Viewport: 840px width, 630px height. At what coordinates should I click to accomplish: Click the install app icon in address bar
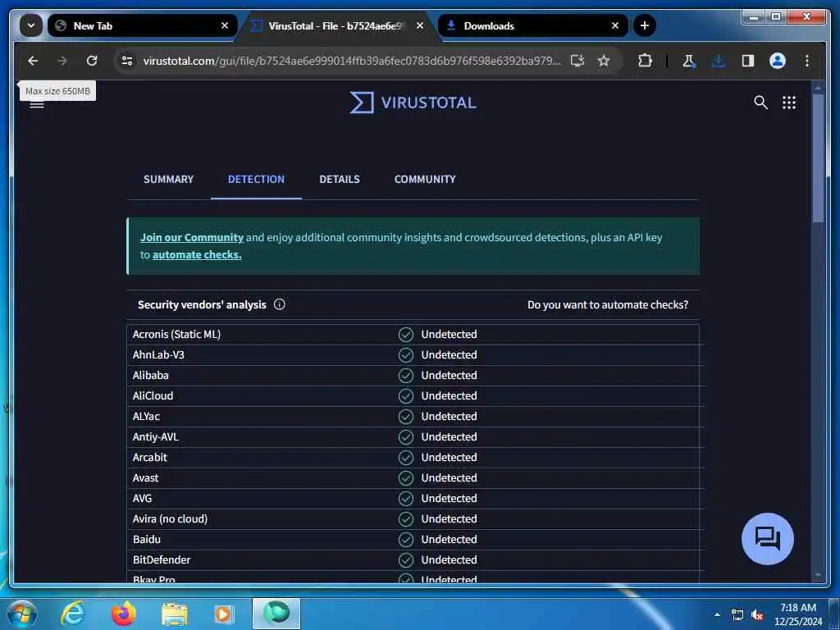point(577,61)
